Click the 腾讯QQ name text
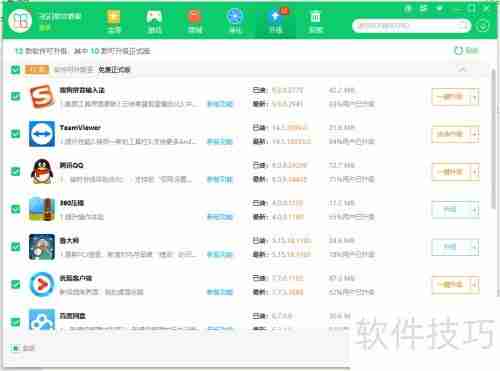 [71, 165]
